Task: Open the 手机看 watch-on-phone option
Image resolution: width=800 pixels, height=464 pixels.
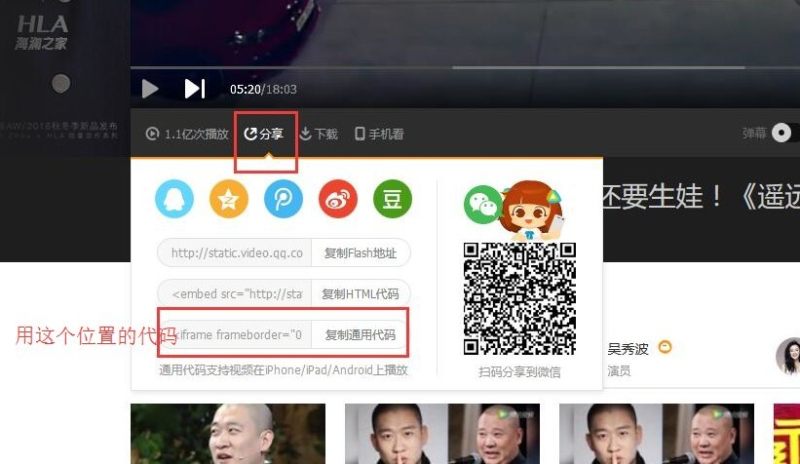Action: 379,134
